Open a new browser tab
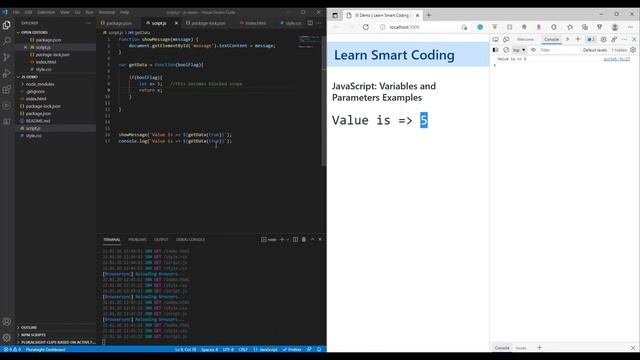Screen dimensions: 640x360 [429, 15]
